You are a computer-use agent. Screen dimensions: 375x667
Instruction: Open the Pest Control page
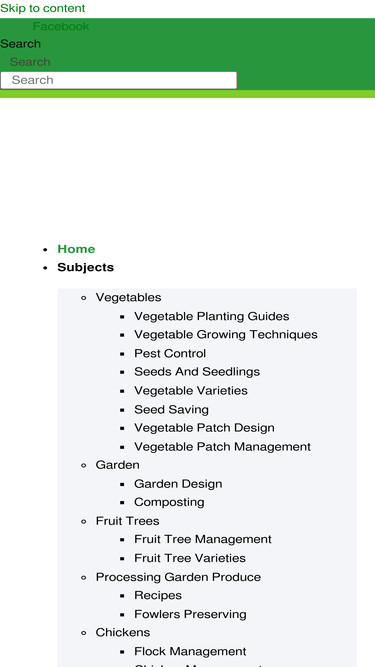pyautogui.click(x=170, y=353)
